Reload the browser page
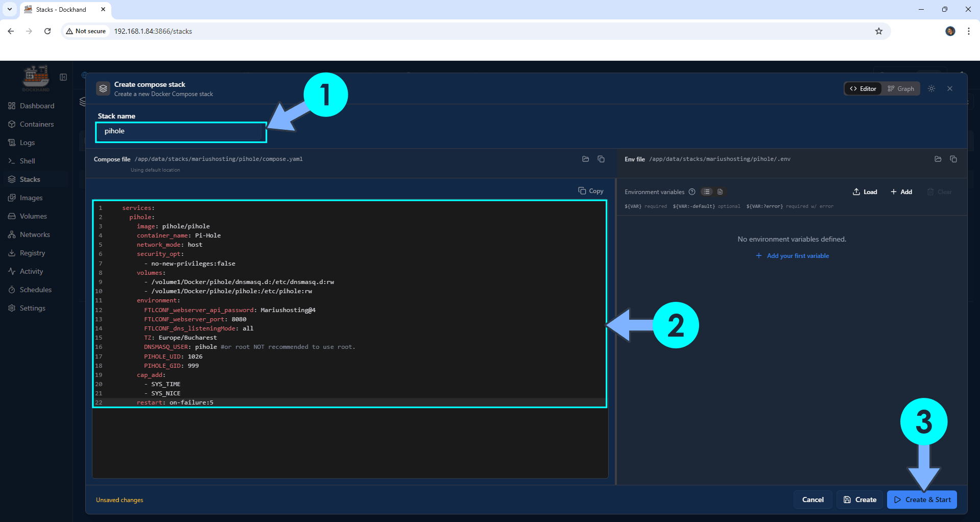The width and height of the screenshot is (980, 522). [47, 31]
